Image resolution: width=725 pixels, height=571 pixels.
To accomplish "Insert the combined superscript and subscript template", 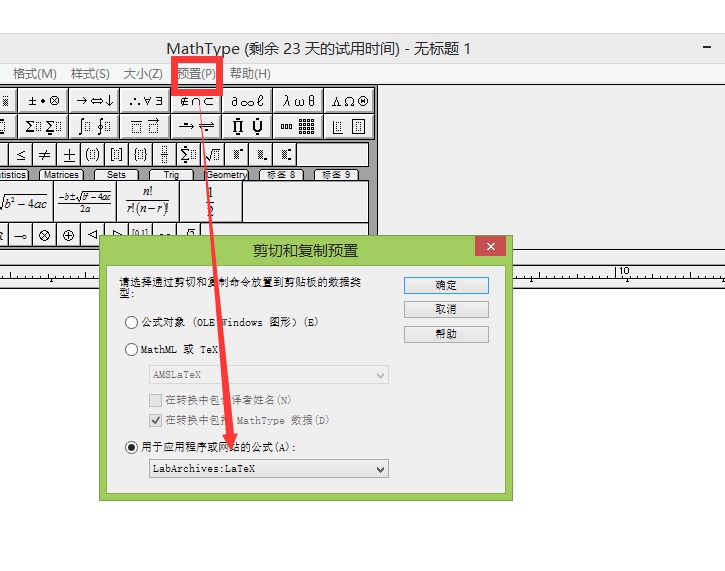I will pyautogui.click(x=285, y=154).
